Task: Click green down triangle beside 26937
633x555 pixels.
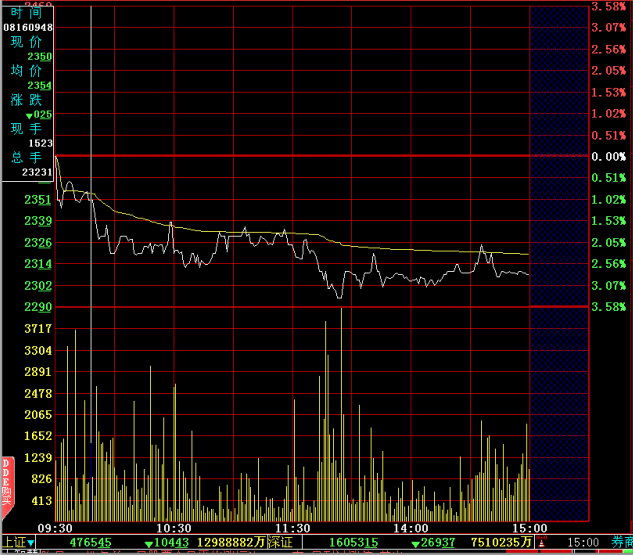Action: point(416,543)
